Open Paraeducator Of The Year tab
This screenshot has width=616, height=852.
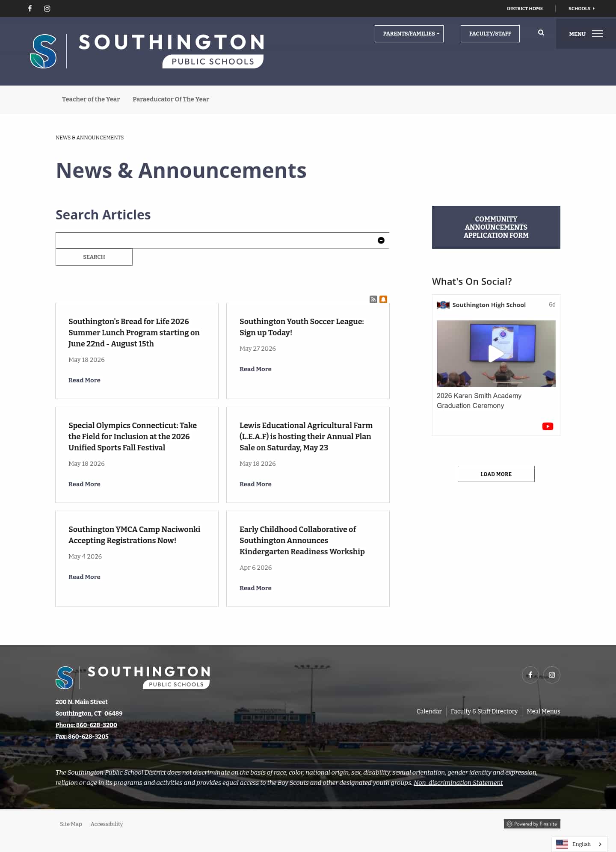point(171,99)
